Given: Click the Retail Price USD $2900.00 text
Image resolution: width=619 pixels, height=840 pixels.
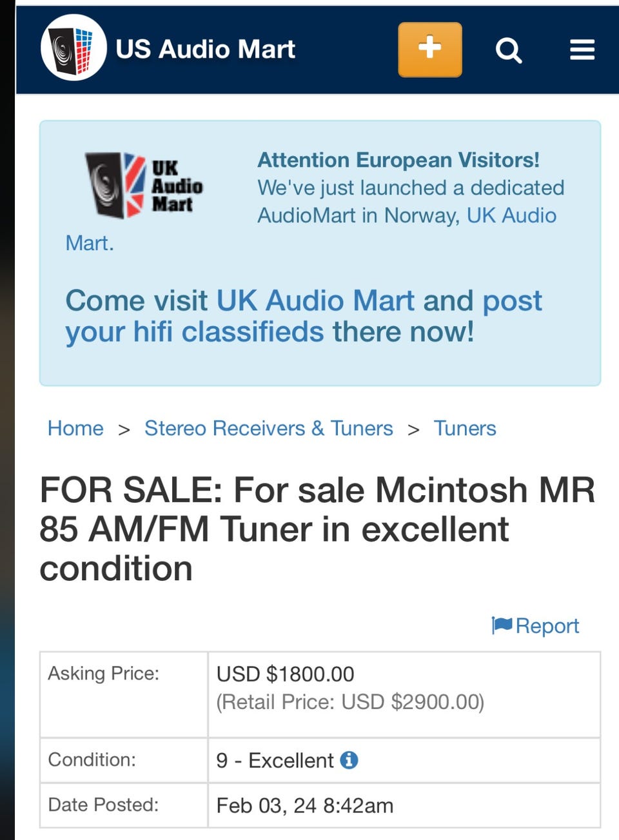Looking at the screenshot, I should click(349, 701).
